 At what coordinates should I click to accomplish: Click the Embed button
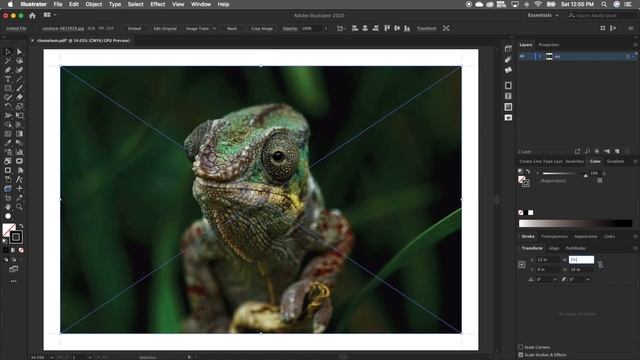134,29
